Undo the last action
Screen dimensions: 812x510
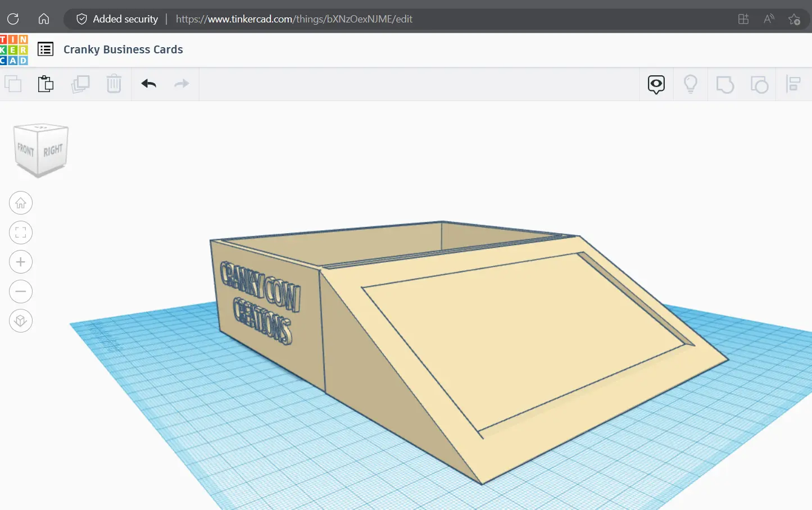(149, 84)
